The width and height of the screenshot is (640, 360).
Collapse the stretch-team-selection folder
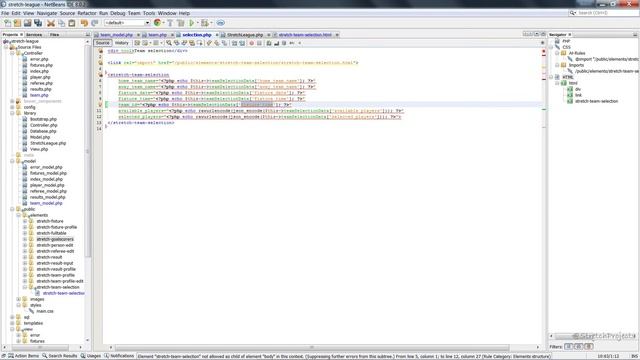point(25,287)
